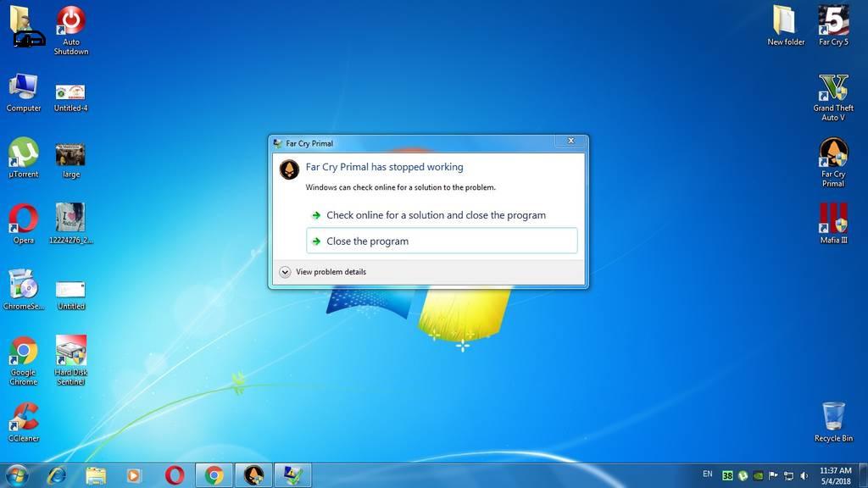The width and height of the screenshot is (868, 488).
Task: Open the EN language bar selector
Action: [x=708, y=474]
